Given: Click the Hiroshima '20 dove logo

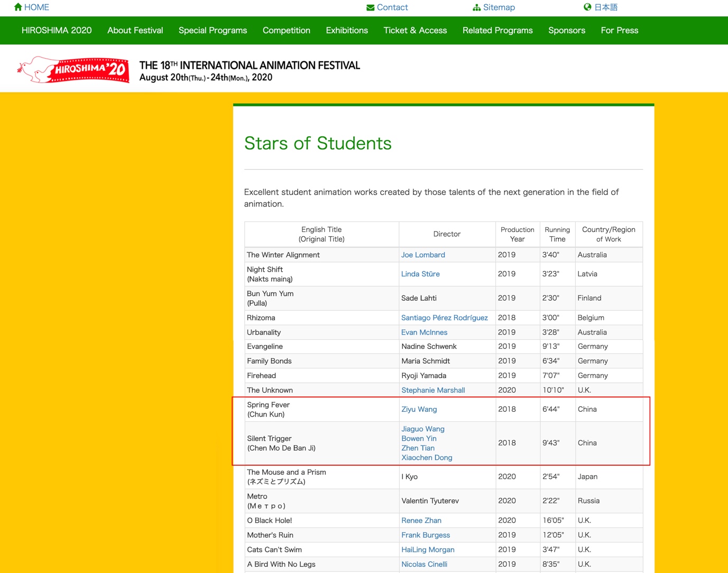Looking at the screenshot, I should [x=73, y=70].
